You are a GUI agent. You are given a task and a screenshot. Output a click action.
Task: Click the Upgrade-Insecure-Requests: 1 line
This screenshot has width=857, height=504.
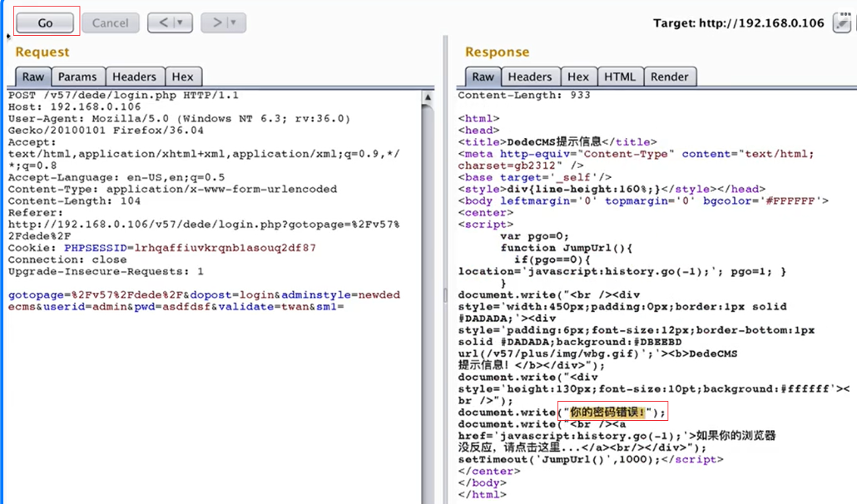[x=106, y=271]
